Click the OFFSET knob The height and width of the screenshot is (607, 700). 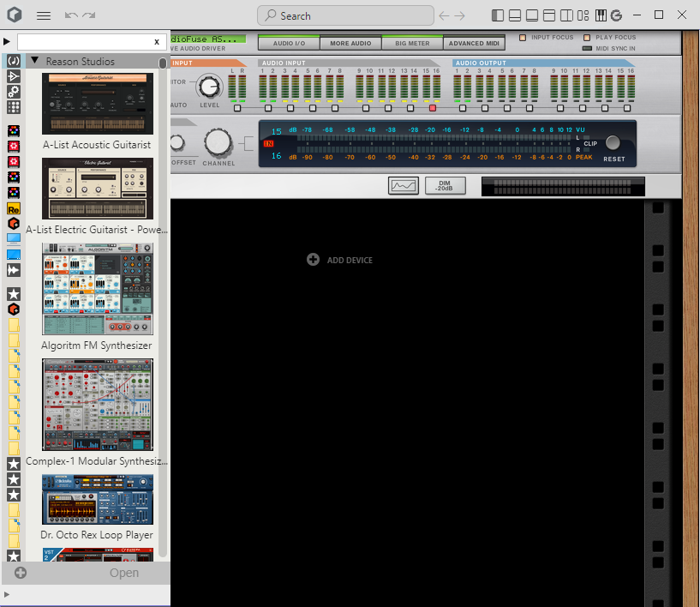coord(176,143)
